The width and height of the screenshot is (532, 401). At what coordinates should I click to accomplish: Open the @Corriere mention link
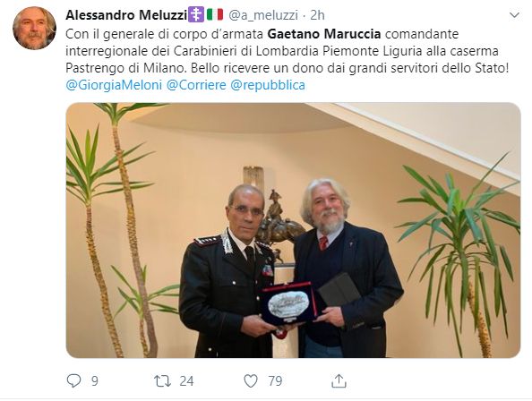[x=196, y=85]
